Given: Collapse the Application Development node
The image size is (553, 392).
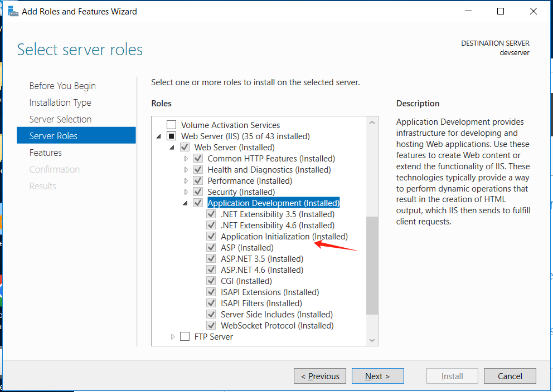Looking at the screenshot, I should tap(185, 203).
